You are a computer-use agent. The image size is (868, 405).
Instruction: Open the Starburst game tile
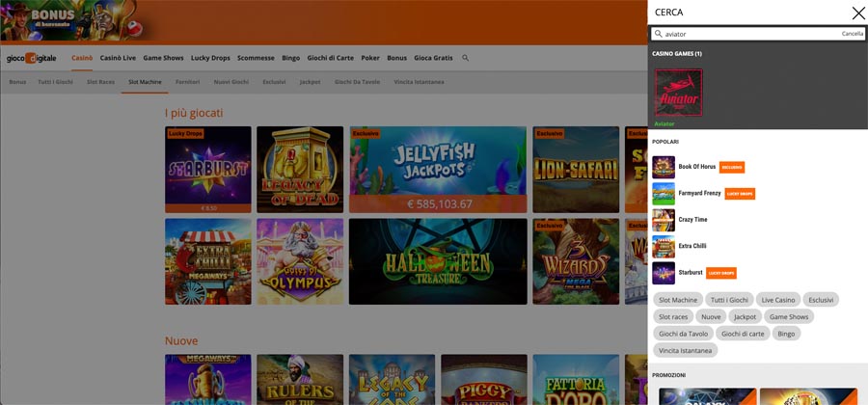(x=208, y=170)
